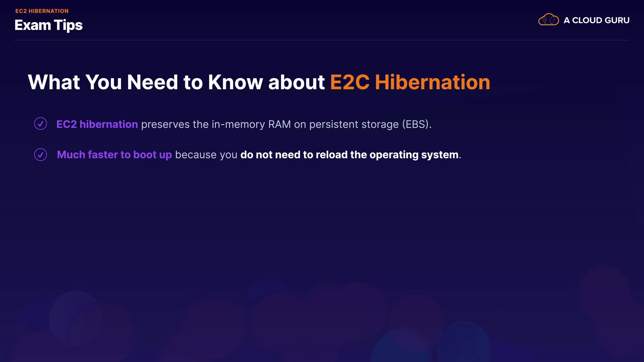Click What You in the main heading
This screenshot has width=644, height=362.
point(74,82)
